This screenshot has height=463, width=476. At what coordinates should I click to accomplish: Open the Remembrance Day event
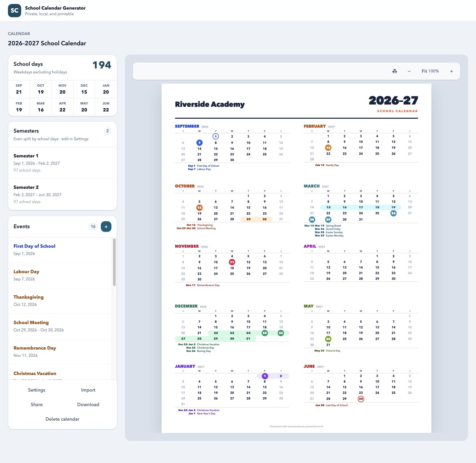[x=60, y=352]
